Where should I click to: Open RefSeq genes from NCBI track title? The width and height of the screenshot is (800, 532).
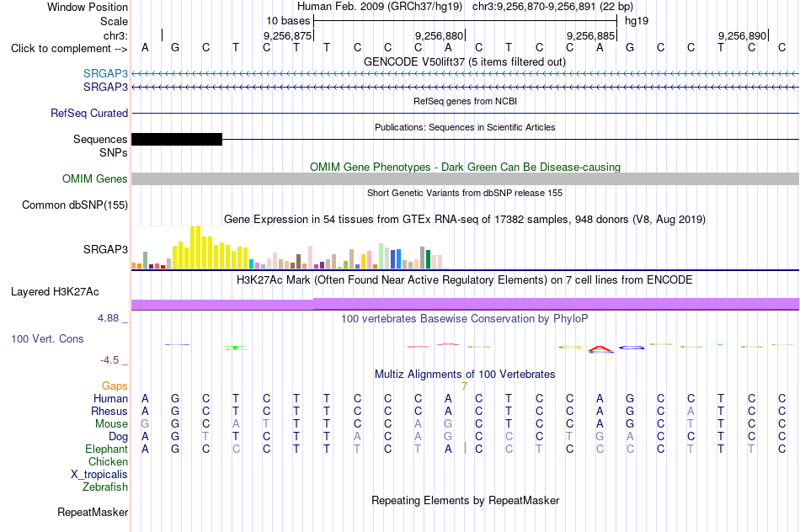pyautogui.click(x=465, y=101)
